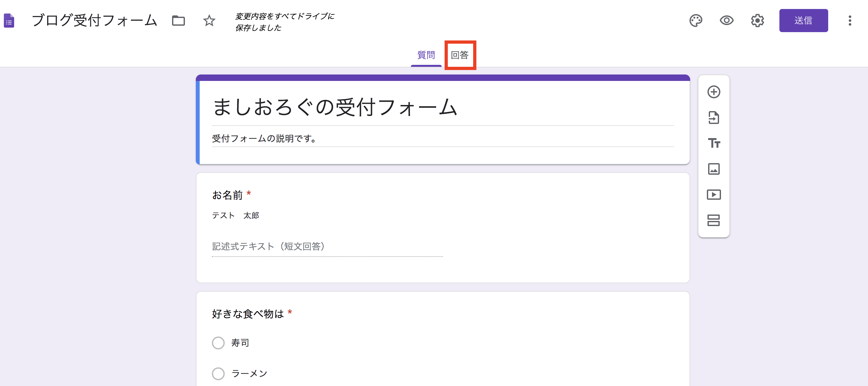Click the document name ブログ受付フォーム
The image size is (868, 386).
pos(94,21)
